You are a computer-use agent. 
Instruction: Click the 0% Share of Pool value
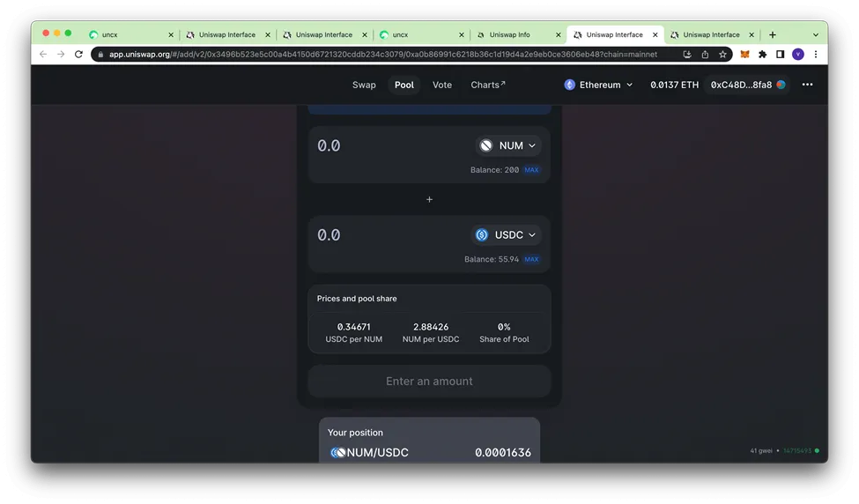click(x=504, y=327)
